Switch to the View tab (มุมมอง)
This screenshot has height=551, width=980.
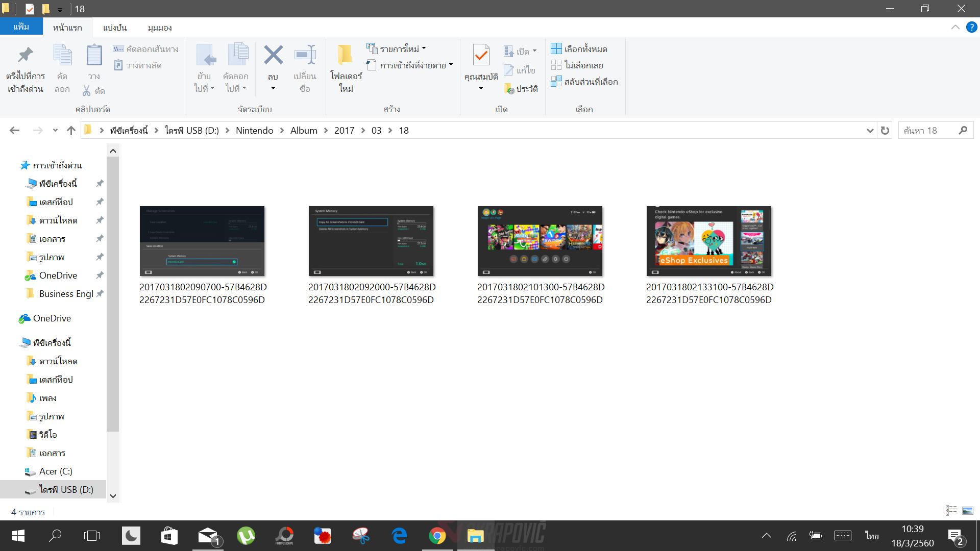160,28
